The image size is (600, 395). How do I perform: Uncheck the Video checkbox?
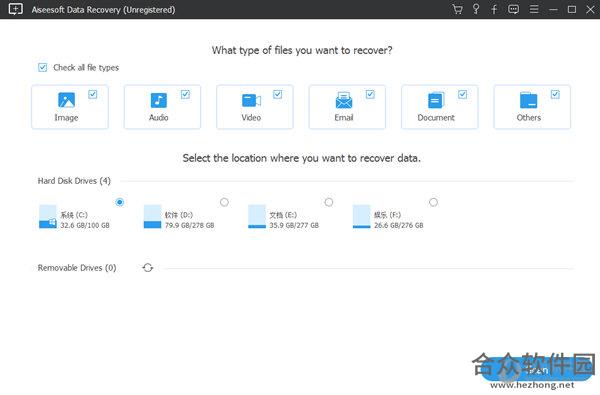click(278, 94)
